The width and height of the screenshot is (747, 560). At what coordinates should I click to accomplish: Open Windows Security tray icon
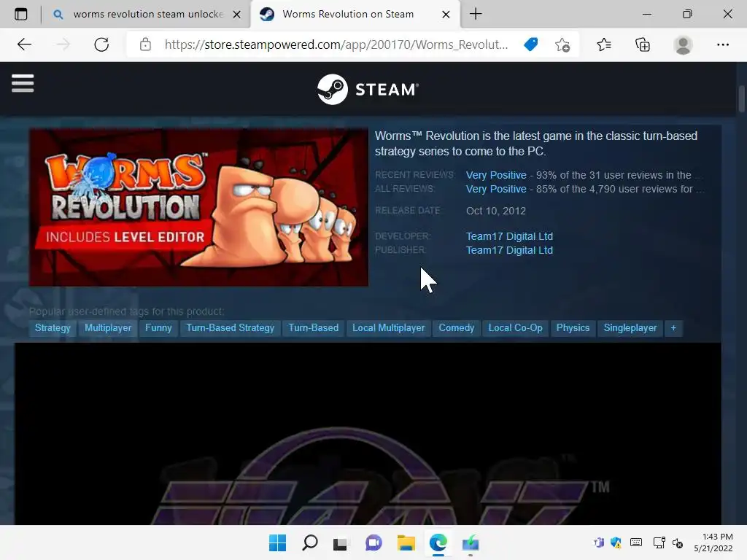click(616, 542)
